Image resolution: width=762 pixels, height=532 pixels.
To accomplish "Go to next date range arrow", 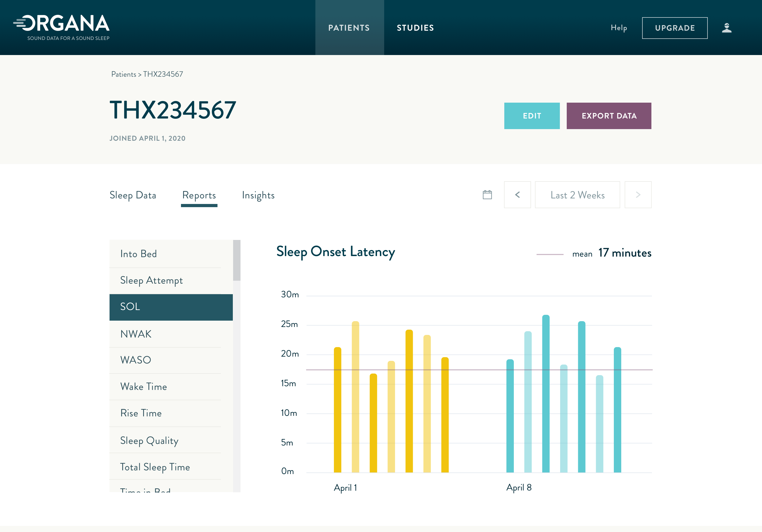I will tap(638, 195).
